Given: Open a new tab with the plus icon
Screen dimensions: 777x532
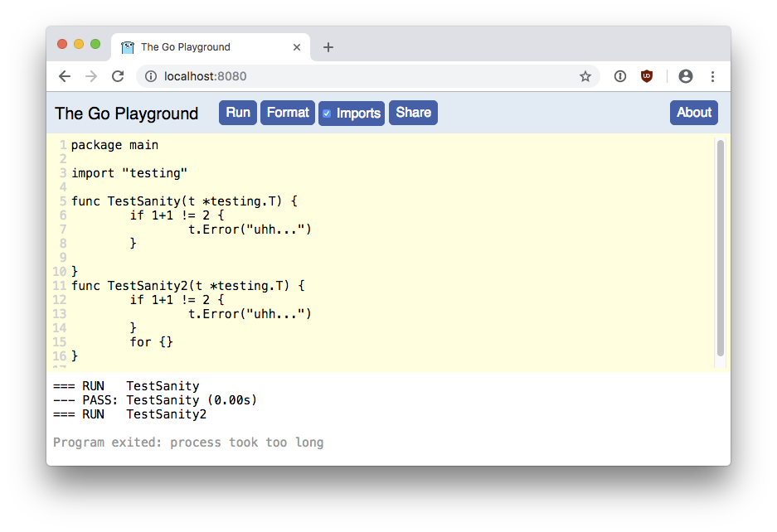Looking at the screenshot, I should (328, 47).
